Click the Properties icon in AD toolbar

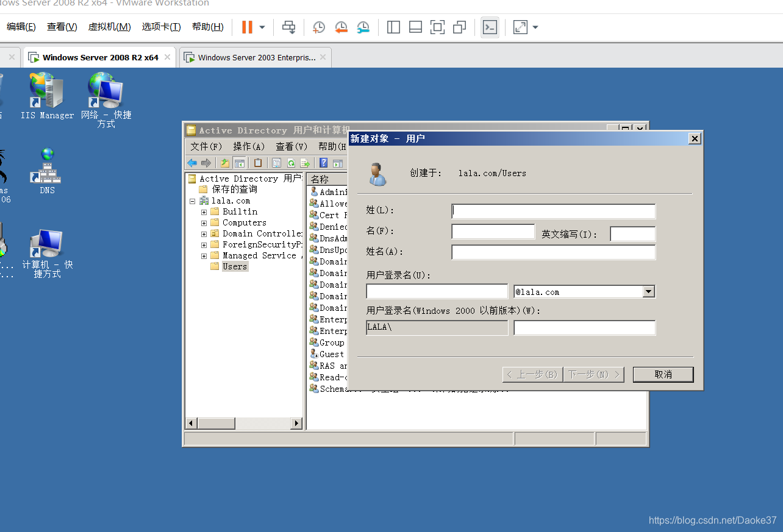(276, 163)
